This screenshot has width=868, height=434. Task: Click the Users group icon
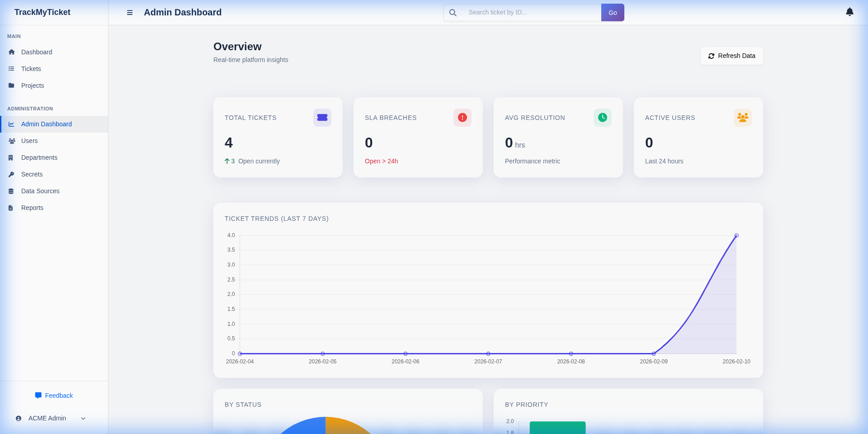tap(12, 141)
